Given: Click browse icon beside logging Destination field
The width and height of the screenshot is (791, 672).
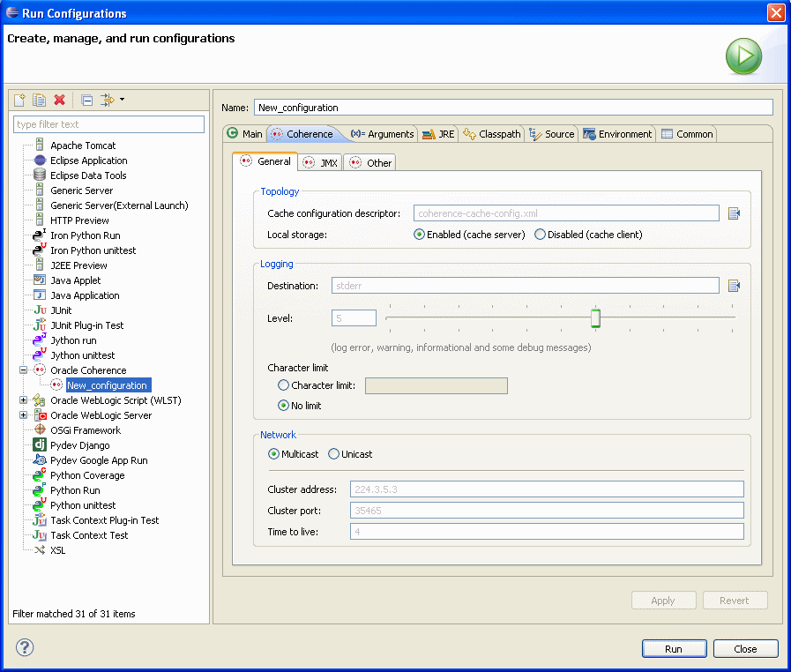Looking at the screenshot, I should tap(734, 286).
